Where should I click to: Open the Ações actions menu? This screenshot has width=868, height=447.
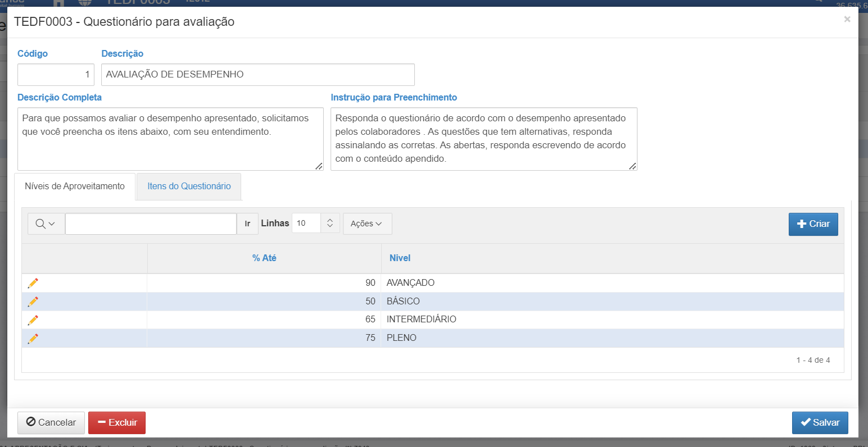(367, 223)
